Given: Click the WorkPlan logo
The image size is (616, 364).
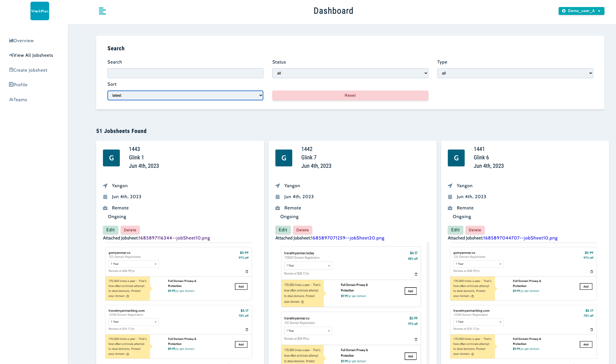Looking at the screenshot, I should 40,11.
